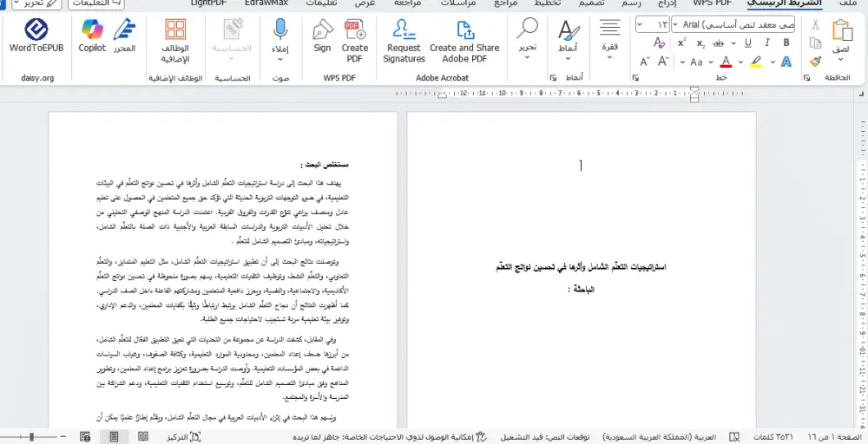Click Request Signatures icon

pyautogui.click(x=404, y=41)
